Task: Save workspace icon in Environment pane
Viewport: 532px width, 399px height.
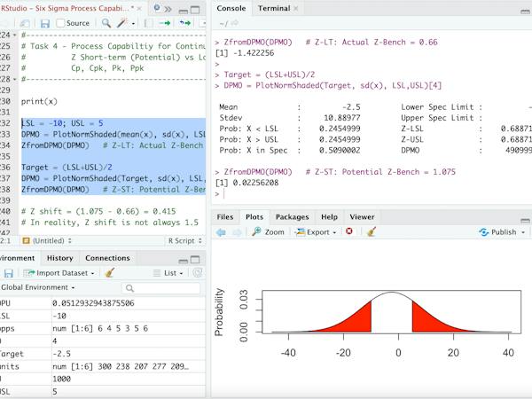Action: coord(8,273)
